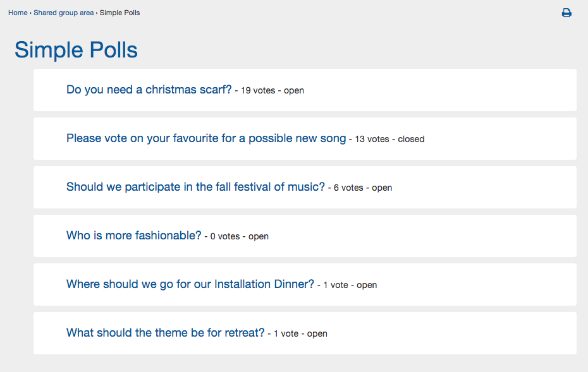Click '1 vote' beside retreat theme poll

tap(286, 333)
